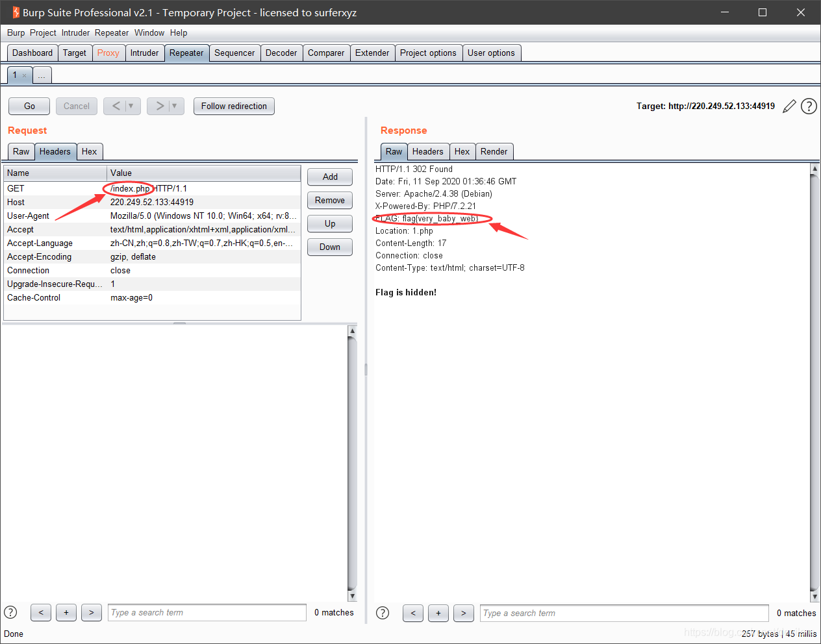Click Burp Suite logo in title bar
Image resolution: width=821 pixels, height=644 pixels.
(16, 12)
